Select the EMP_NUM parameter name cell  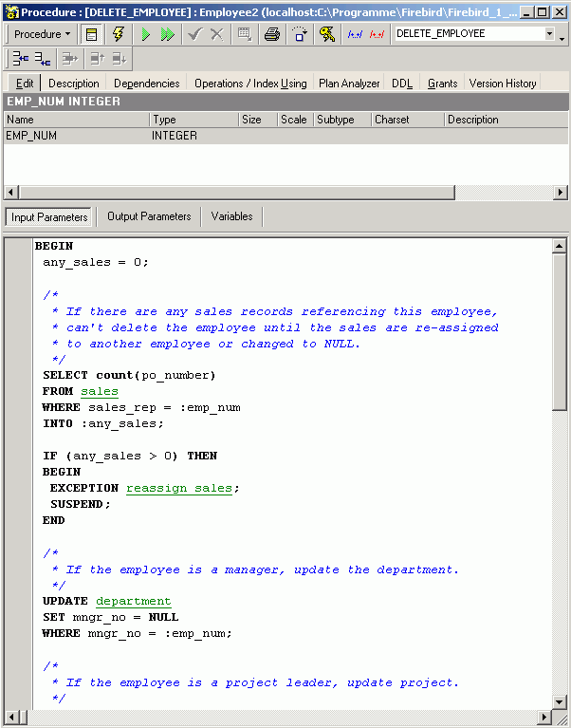77,136
